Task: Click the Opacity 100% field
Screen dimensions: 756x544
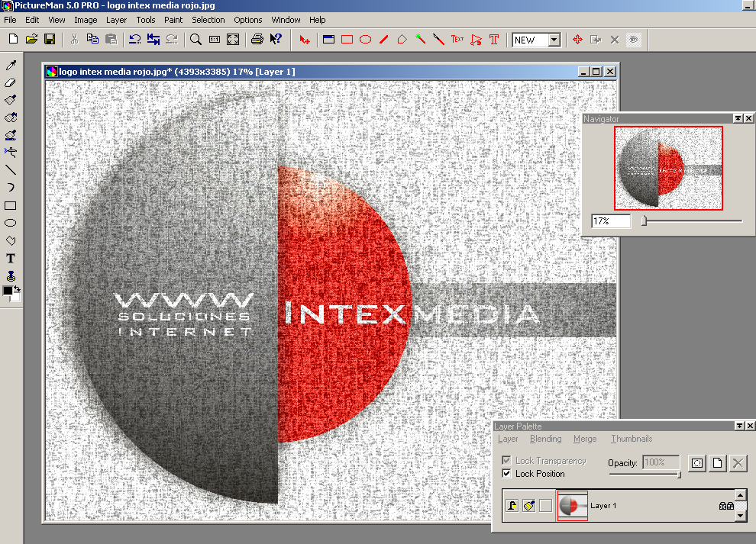Action: pos(661,462)
